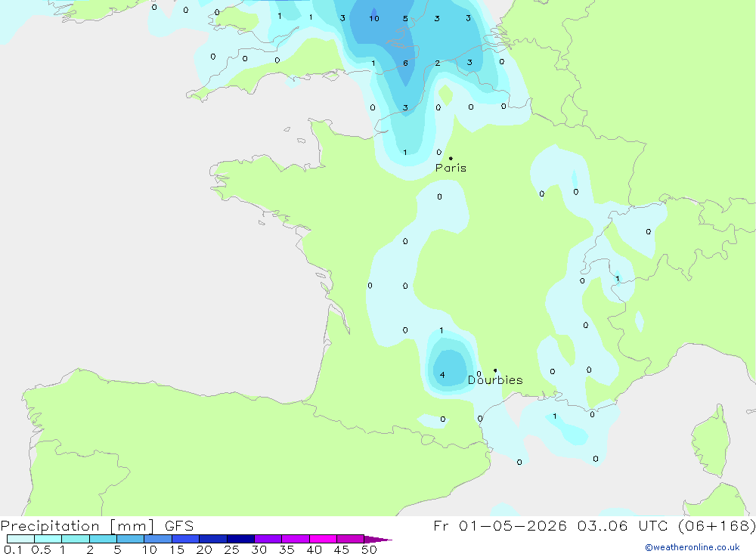Click the 5–10 mm legend color swatch
The image size is (756, 554).
pos(131,539)
